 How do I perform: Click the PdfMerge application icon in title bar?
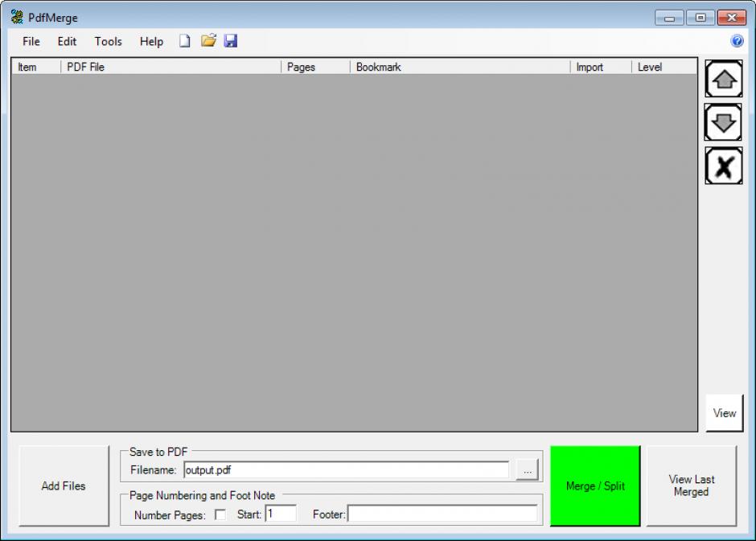17,18
